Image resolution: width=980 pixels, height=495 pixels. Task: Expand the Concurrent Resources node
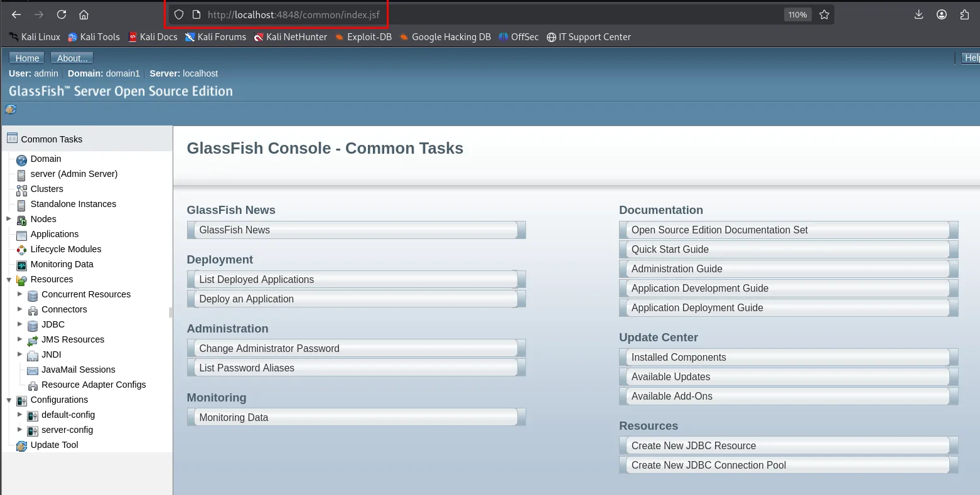[20, 294]
